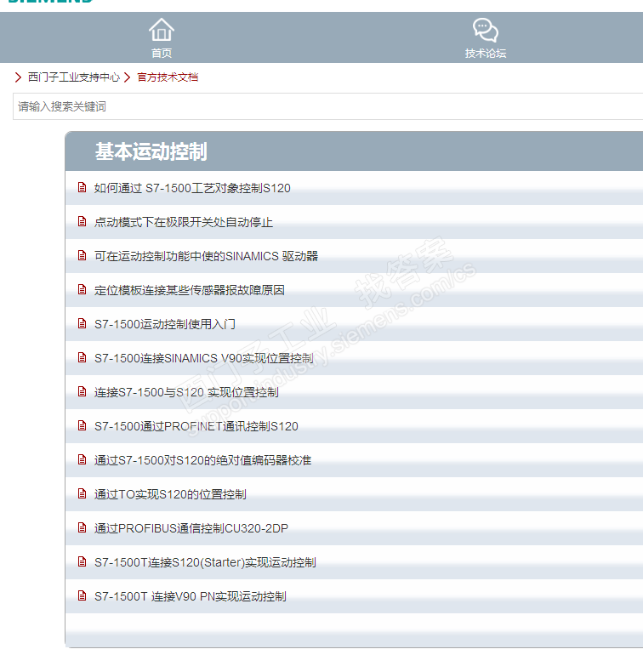Open the 首页 label in navigation bar

[x=162, y=53]
